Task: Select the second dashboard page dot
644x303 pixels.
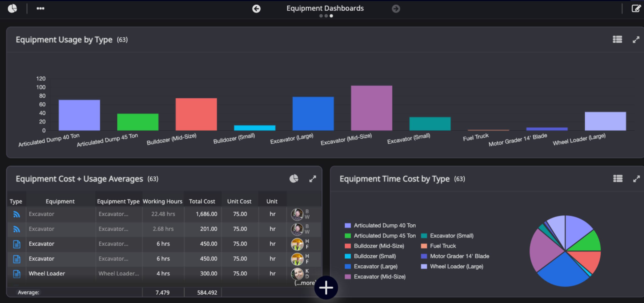Action: pos(326,16)
